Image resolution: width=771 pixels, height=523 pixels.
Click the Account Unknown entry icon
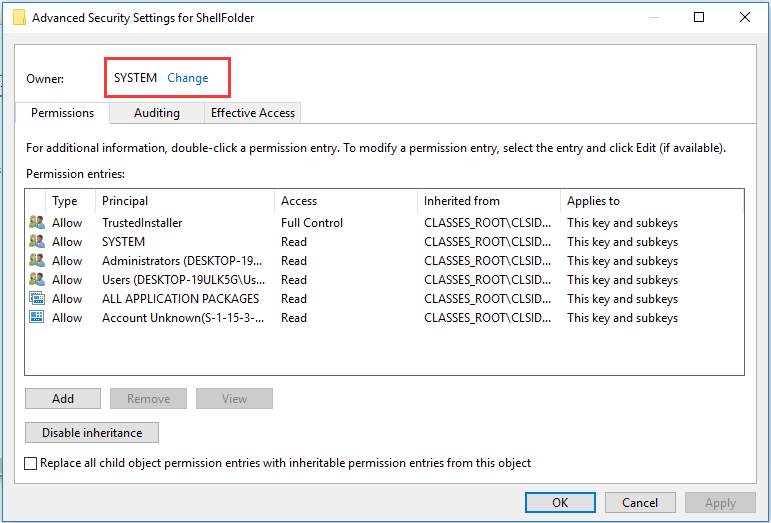tap(37, 318)
